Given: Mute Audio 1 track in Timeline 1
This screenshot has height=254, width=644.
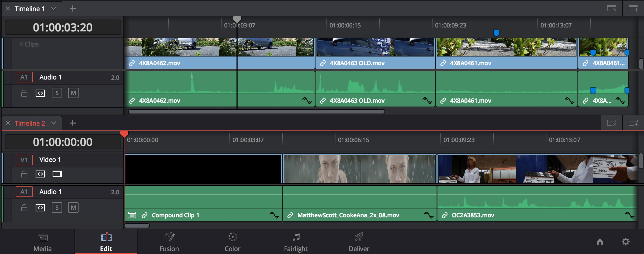Looking at the screenshot, I should pyautogui.click(x=73, y=93).
